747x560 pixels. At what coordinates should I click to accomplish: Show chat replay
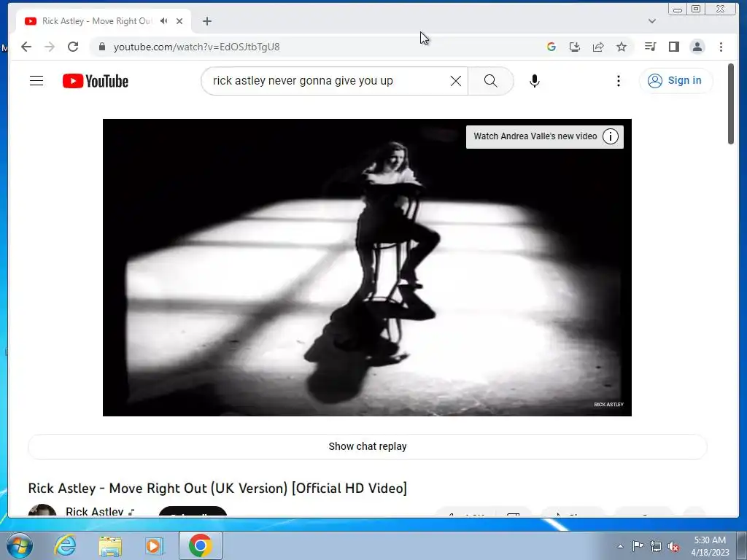tap(368, 446)
